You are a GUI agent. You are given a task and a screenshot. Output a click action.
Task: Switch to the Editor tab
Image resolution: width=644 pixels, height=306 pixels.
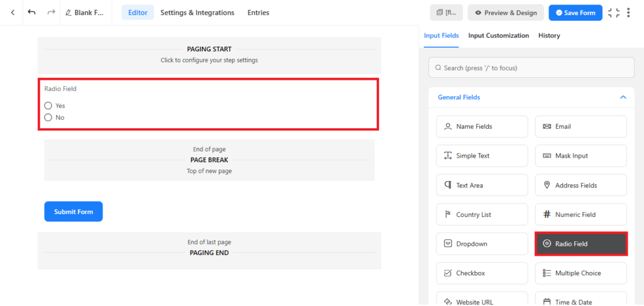138,13
